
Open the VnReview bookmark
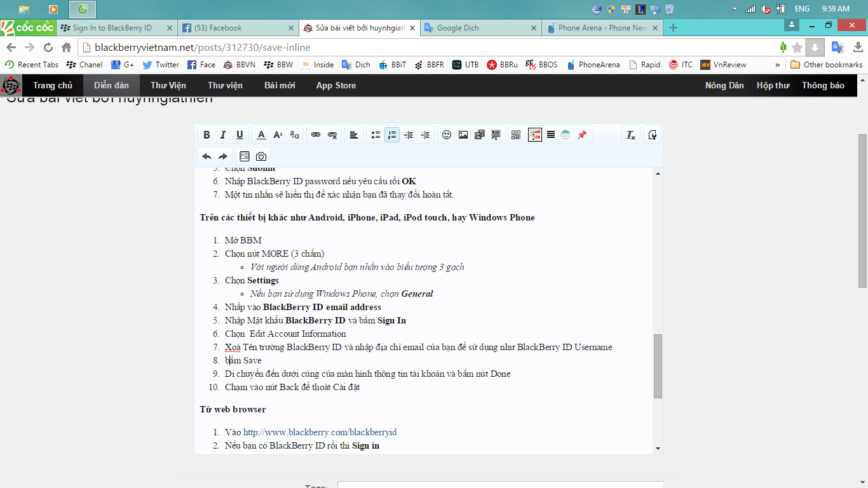723,64
